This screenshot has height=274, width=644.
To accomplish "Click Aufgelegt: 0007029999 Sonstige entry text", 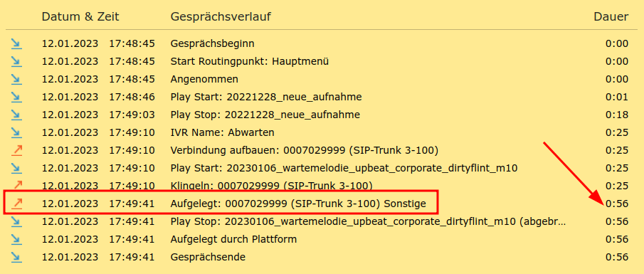I will tap(298, 204).
